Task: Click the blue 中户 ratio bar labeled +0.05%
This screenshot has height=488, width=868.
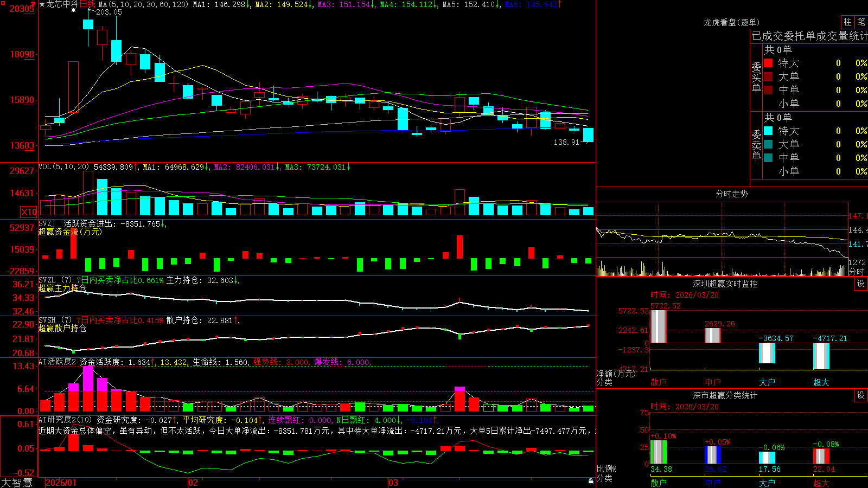Action: click(x=713, y=455)
